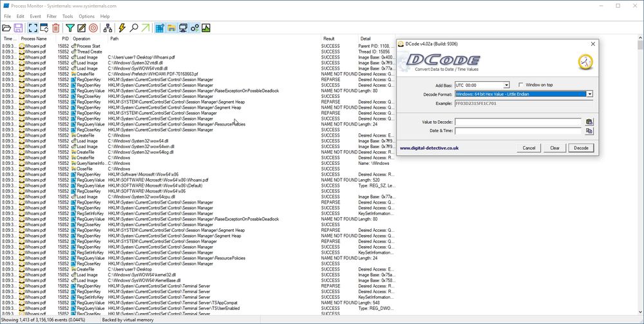Toggle the Show Registry Activity icon
Image resolution: width=644 pixels, height=324 pixels.
[160, 28]
